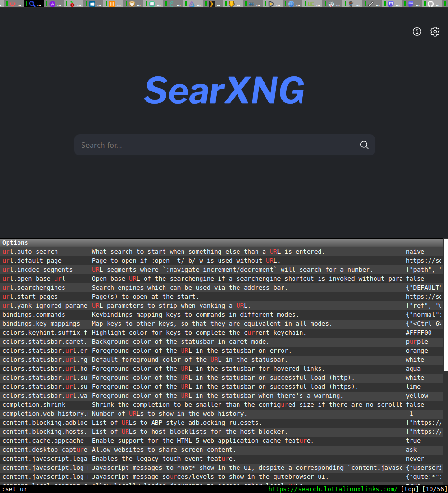This screenshot has height=493, width=448.
Task: Switch to the GitHub tab
Action: pyautogui.click(x=430, y=4)
